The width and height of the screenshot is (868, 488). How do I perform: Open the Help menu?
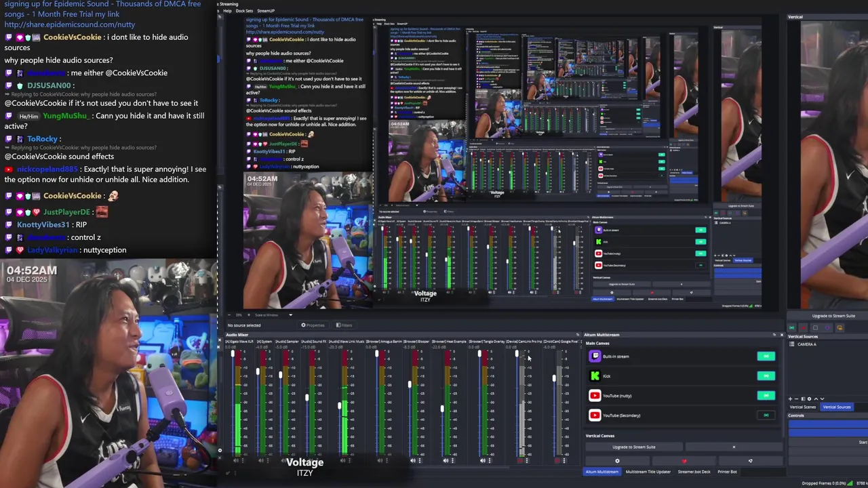228,11
